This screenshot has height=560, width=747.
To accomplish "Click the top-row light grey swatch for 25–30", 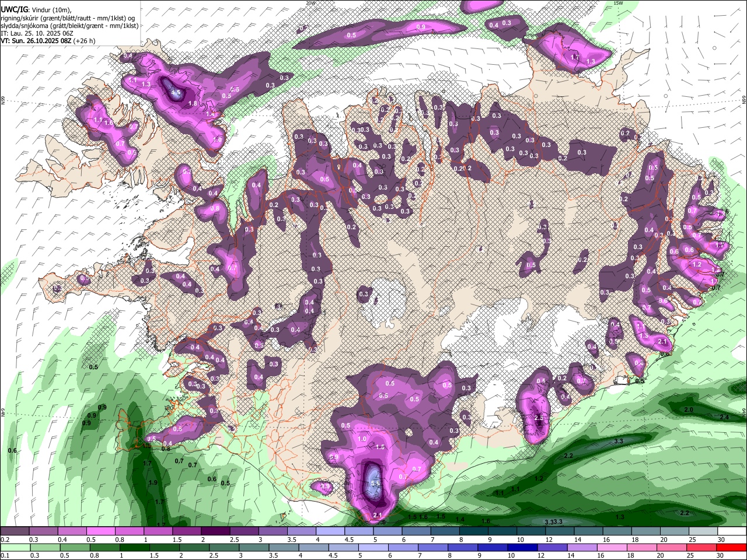I will coord(704,531).
